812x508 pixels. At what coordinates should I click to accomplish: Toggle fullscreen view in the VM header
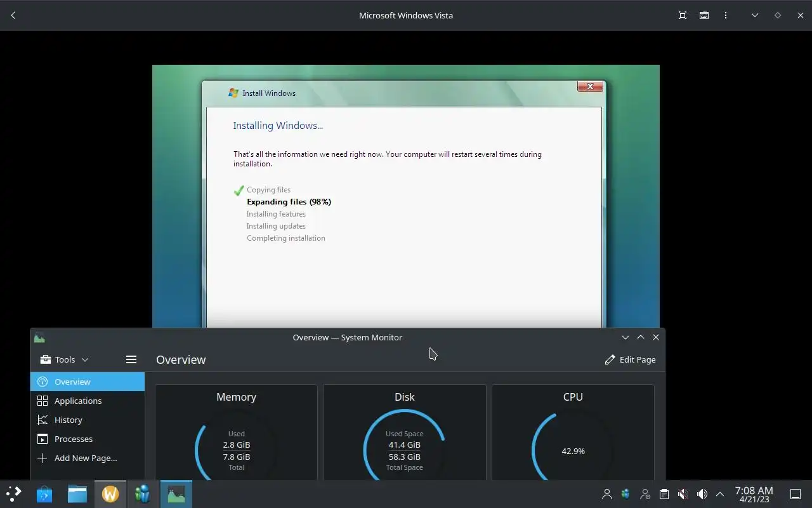(x=683, y=15)
